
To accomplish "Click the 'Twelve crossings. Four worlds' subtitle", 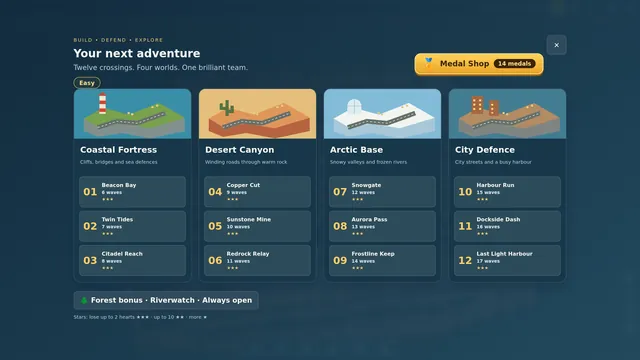I will [x=161, y=68].
